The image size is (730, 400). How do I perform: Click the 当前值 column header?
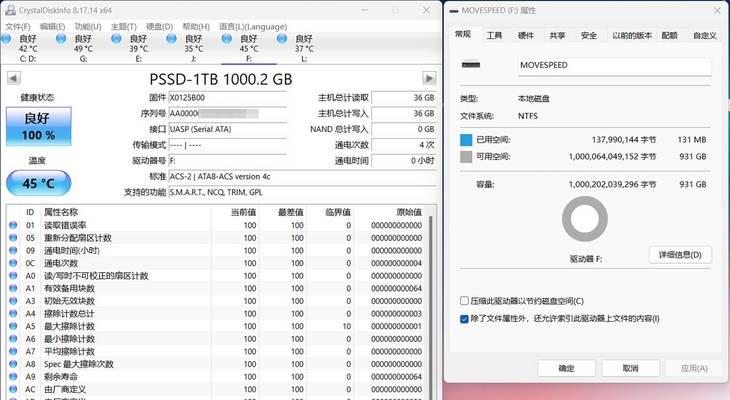(243, 212)
